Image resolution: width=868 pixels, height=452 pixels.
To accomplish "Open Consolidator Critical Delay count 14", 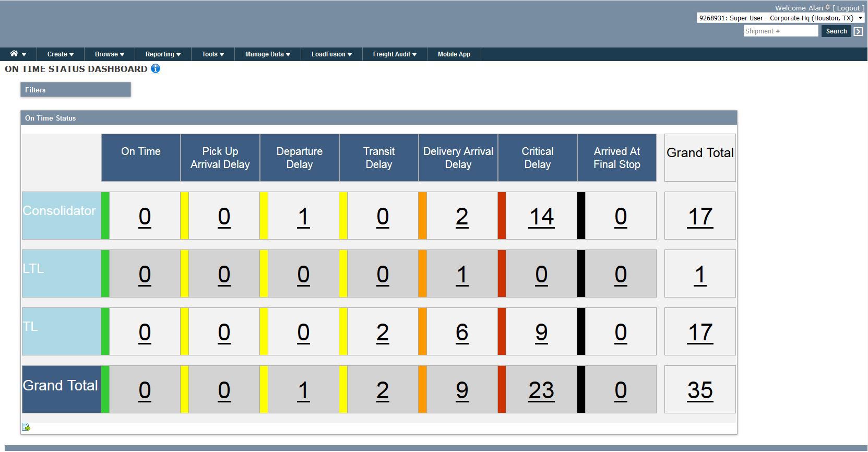I will click(x=541, y=217).
